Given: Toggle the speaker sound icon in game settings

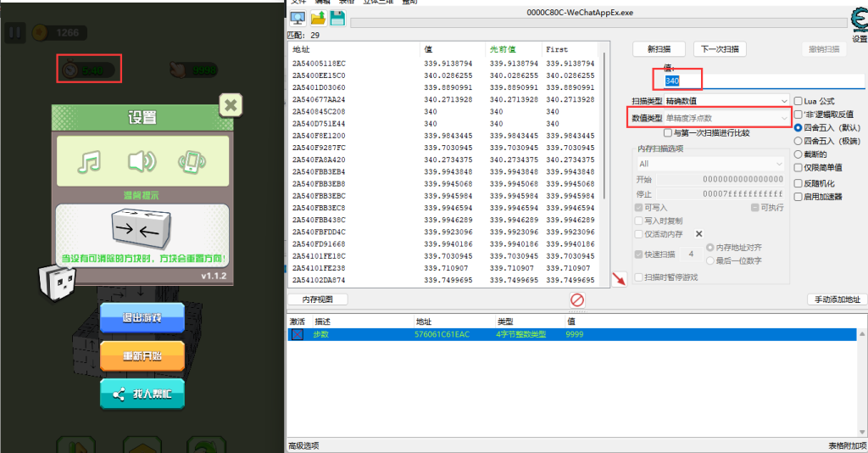Looking at the screenshot, I should pos(142,162).
